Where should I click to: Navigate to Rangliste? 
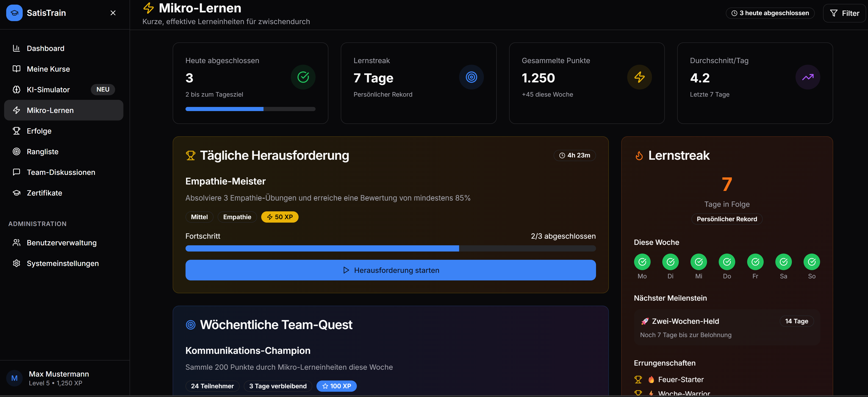64,151
